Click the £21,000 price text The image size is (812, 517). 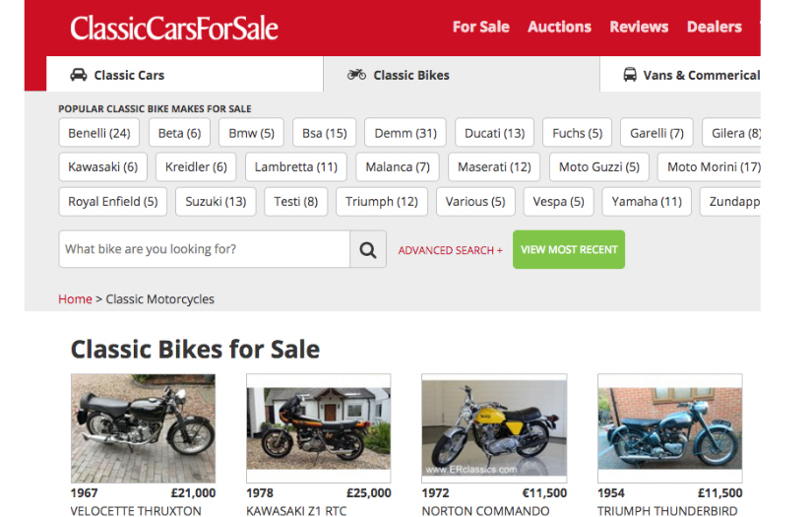click(x=193, y=493)
